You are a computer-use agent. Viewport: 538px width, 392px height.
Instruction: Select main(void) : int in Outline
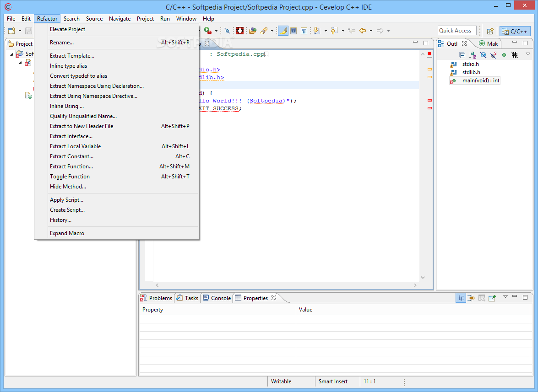point(481,81)
